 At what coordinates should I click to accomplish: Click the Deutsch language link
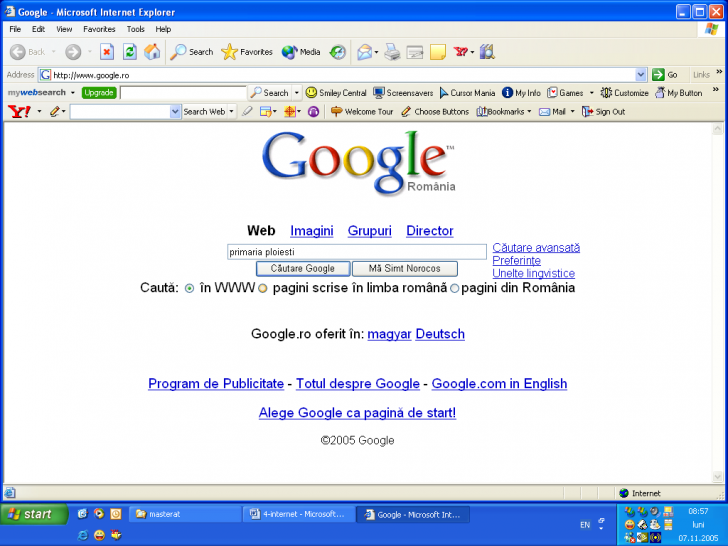440,334
